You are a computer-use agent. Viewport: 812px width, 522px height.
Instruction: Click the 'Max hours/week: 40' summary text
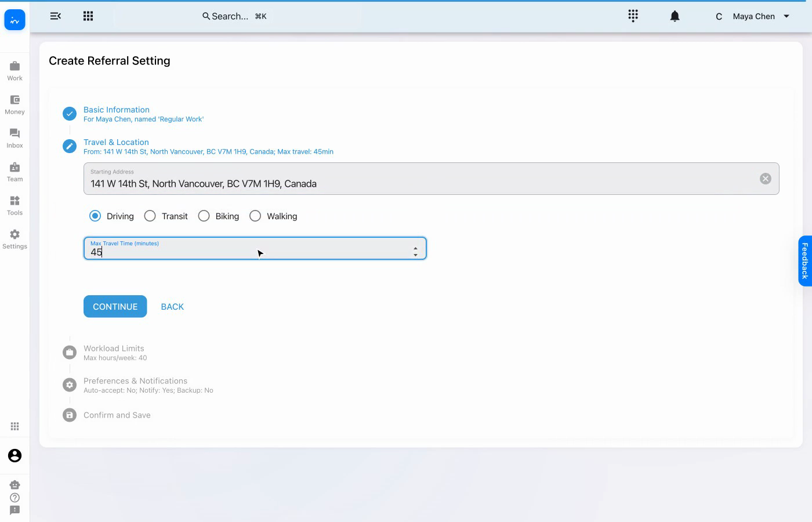[115, 358]
